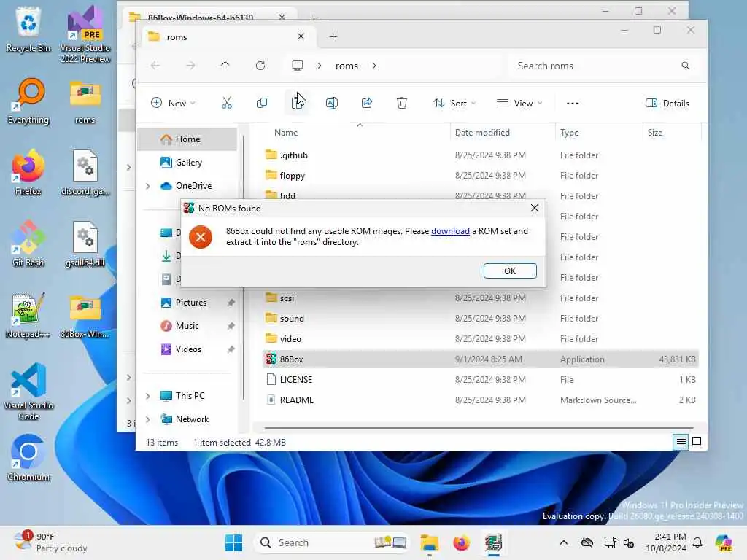Select the Firefox desktop shortcut
The image size is (747, 560).
tap(28, 172)
